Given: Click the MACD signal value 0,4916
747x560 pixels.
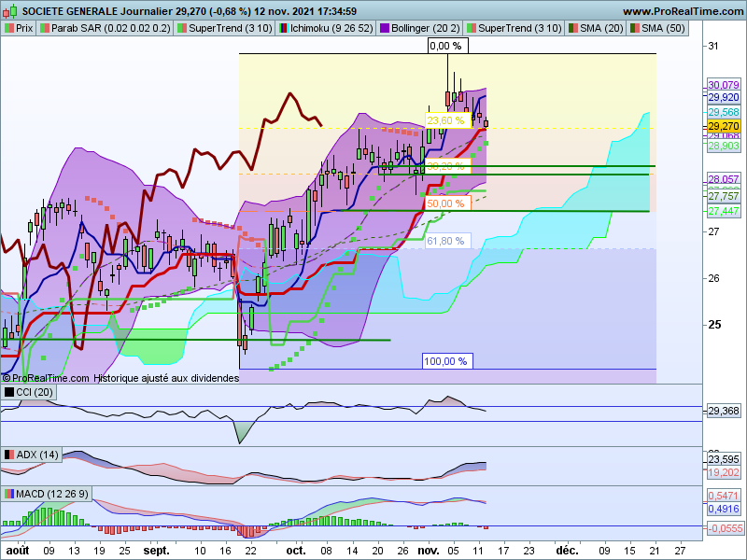Looking at the screenshot, I should 723,509.
